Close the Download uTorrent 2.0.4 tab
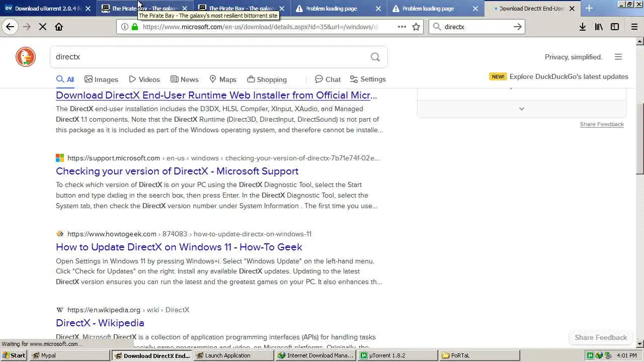Image resolution: width=644 pixels, height=362 pixels. 88,9
